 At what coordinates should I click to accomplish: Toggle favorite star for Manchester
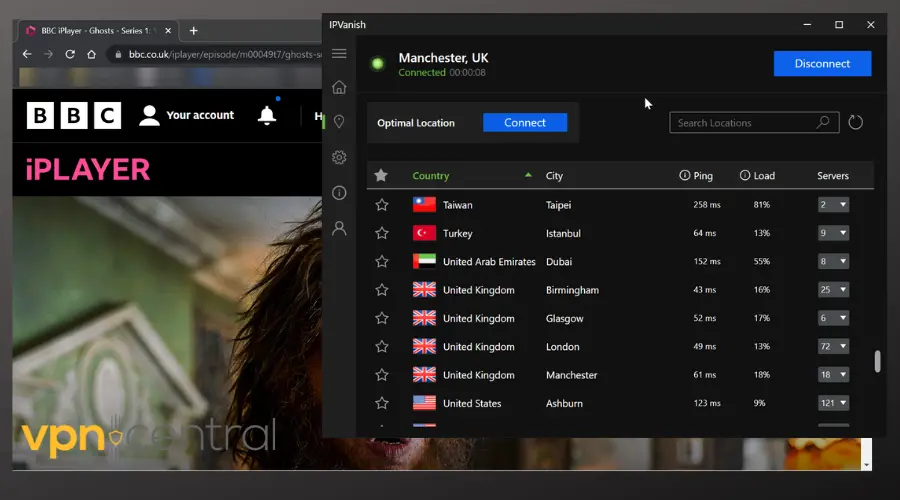tap(382, 375)
